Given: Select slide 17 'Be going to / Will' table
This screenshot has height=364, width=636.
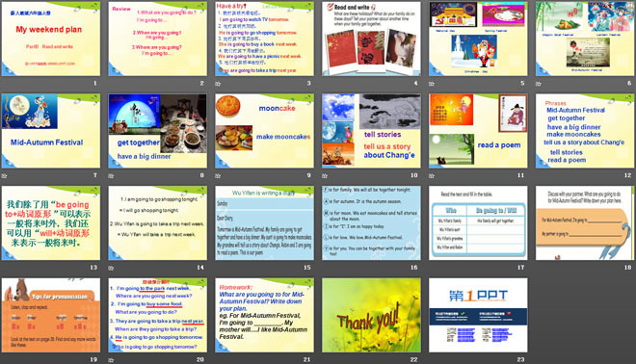Looking at the screenshot, I should [478, 223].
